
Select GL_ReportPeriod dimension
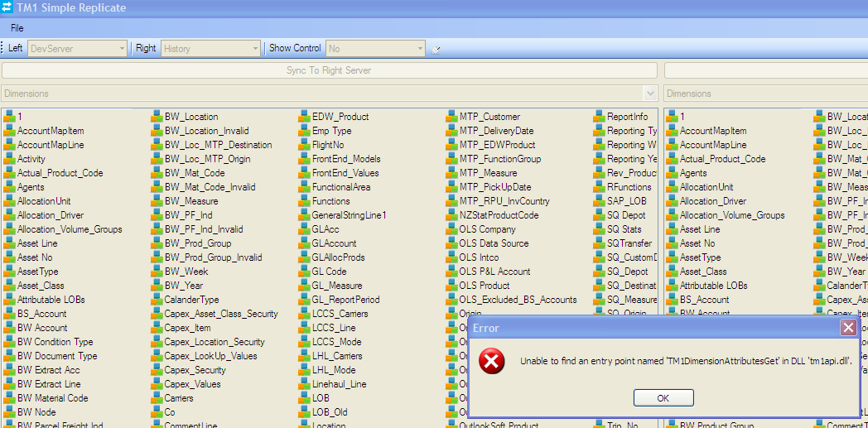[x=346, y=300]
